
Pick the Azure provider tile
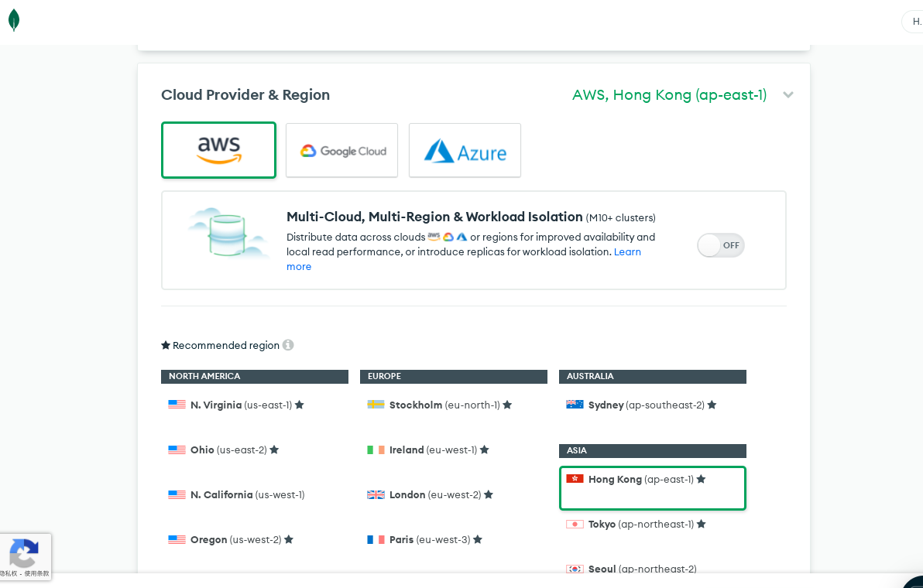pos(465,150)
